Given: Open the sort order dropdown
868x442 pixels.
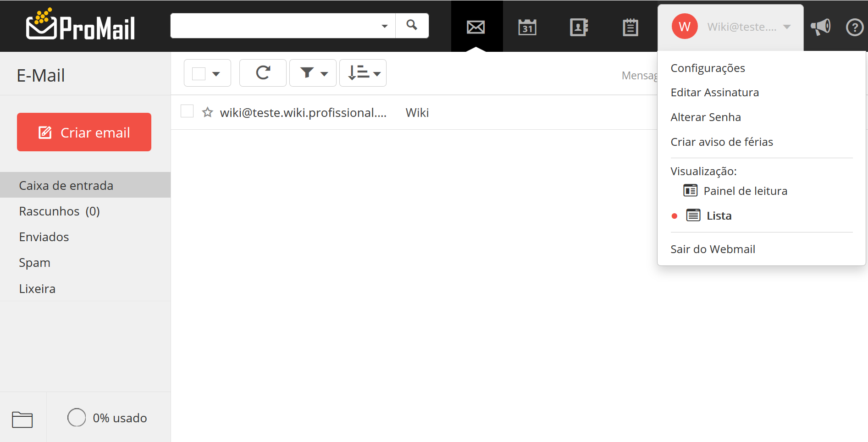Looking at the screenshot, I should tap(363, 73).
